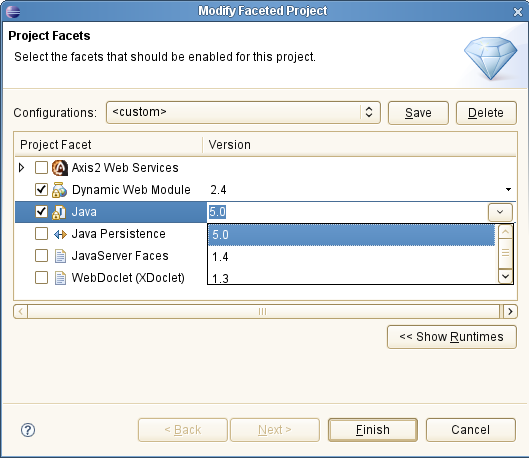Image resolution: width=529 pixels, height=458 pixels.
Task: Click the WebDoclet (XDoclet) document icon
Action: [x=60, y=278]
